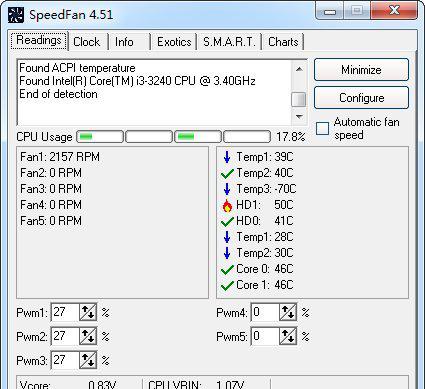Click the green checkmark beside Core 0
This screenshot has height=389, width=425.
227,269
